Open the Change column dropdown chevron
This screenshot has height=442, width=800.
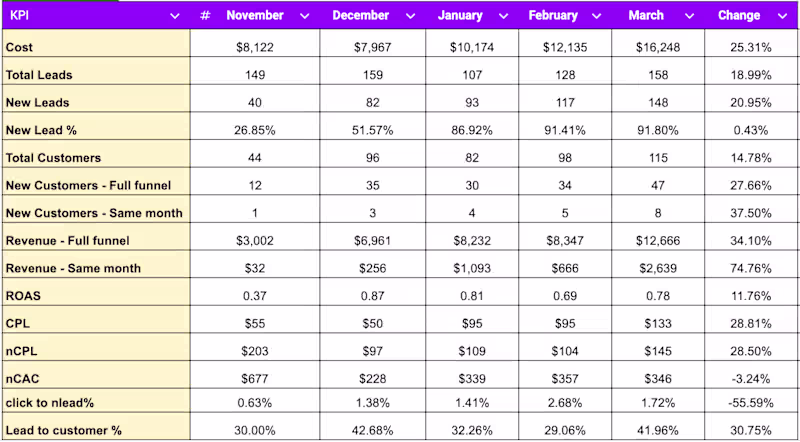tap(781, 16)
